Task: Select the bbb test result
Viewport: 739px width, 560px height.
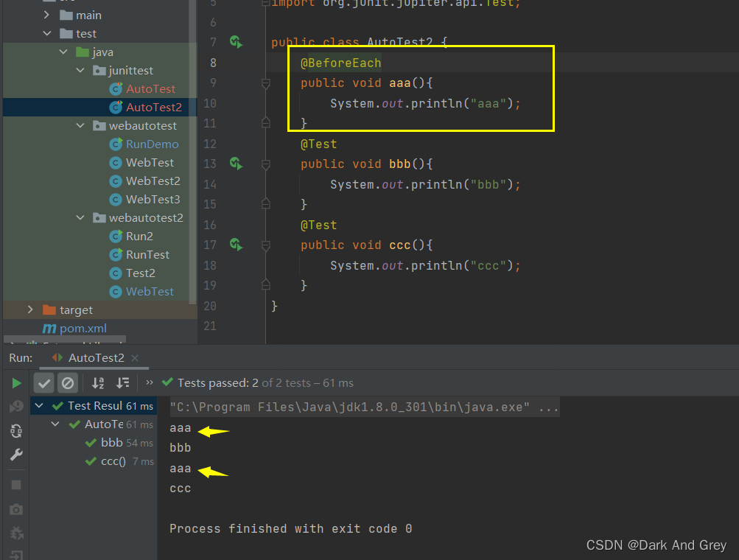Action: (112, 442)
